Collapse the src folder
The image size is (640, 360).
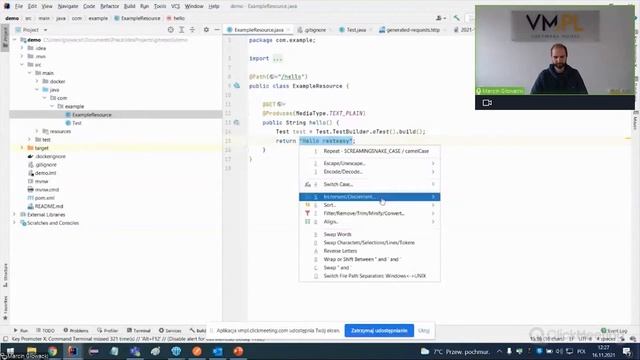tap(22, 64)
